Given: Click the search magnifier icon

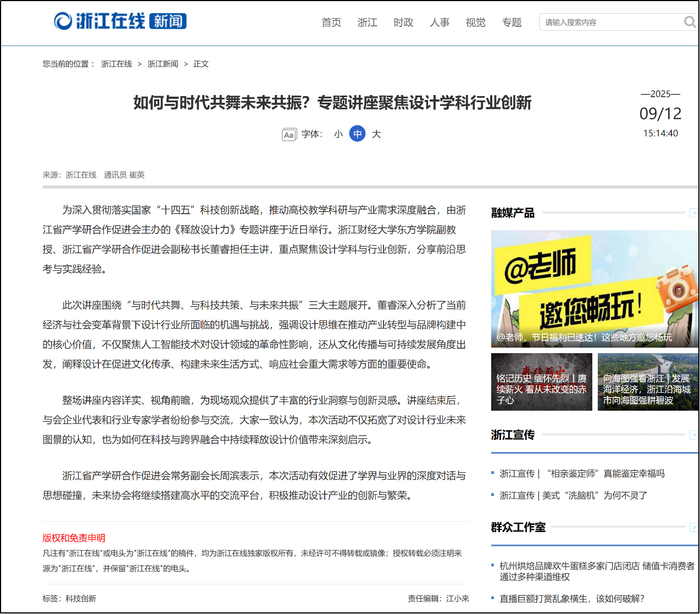Looking at the screenshot, I should [x=690, y=22].
